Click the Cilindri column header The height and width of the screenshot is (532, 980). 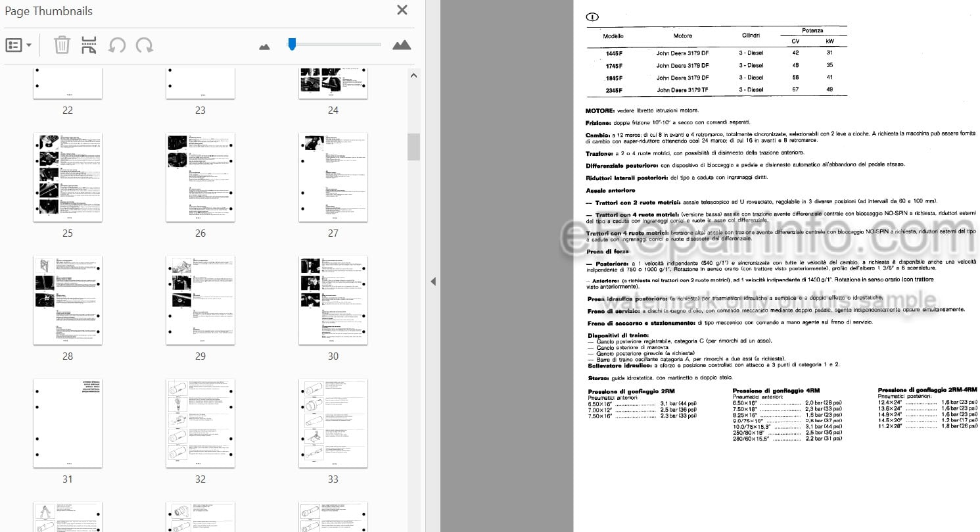point(751,36)
